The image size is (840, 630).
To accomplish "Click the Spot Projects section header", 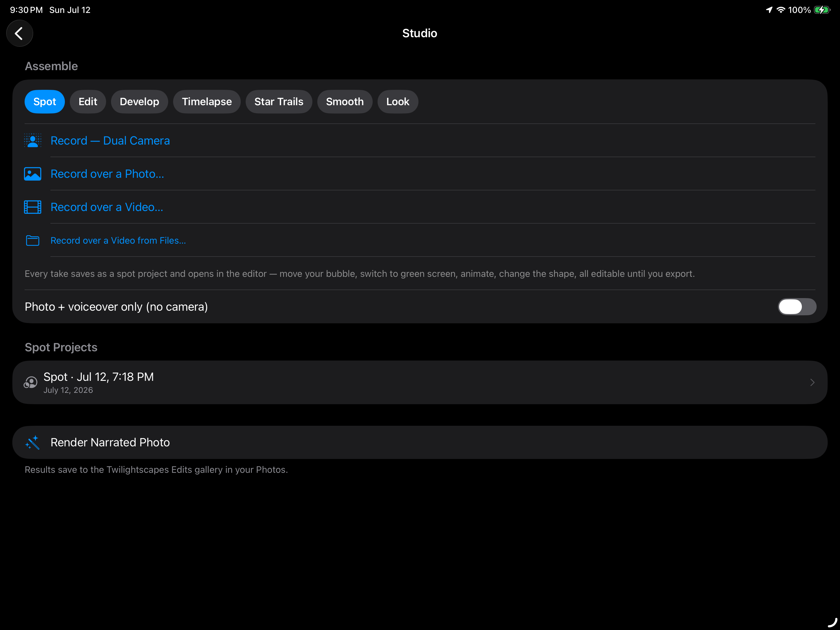I will point(61,347).
